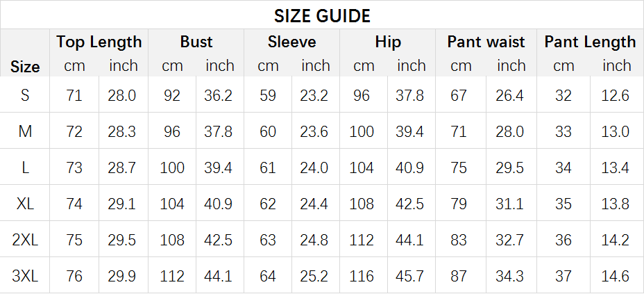Screen dimensions: 644x294
Task: Select the Top Length column header
Action: tap(99, 42)
